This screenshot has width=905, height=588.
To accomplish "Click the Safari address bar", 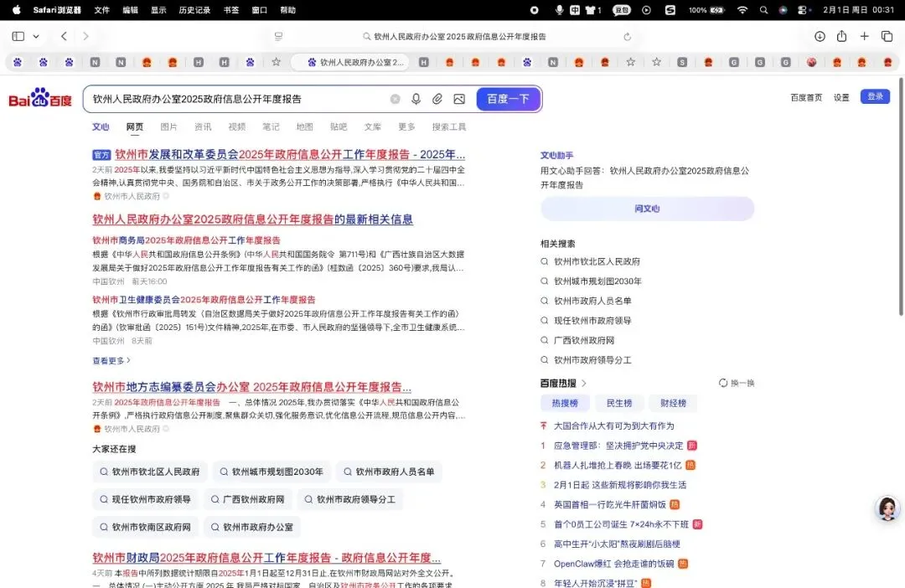I will 453,36.
